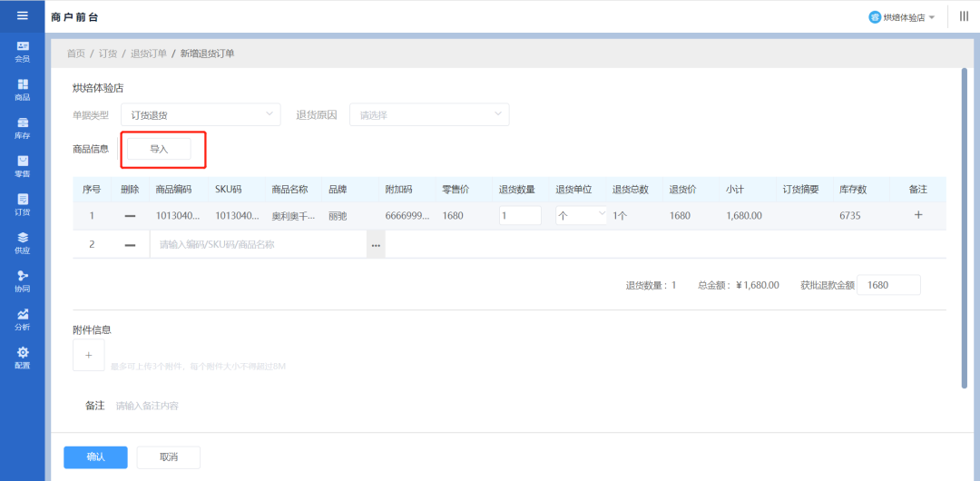Expand the 单据类型 订货退货 dropdown
Viewport: 980px width, 481px height.
tap(200, 115)
